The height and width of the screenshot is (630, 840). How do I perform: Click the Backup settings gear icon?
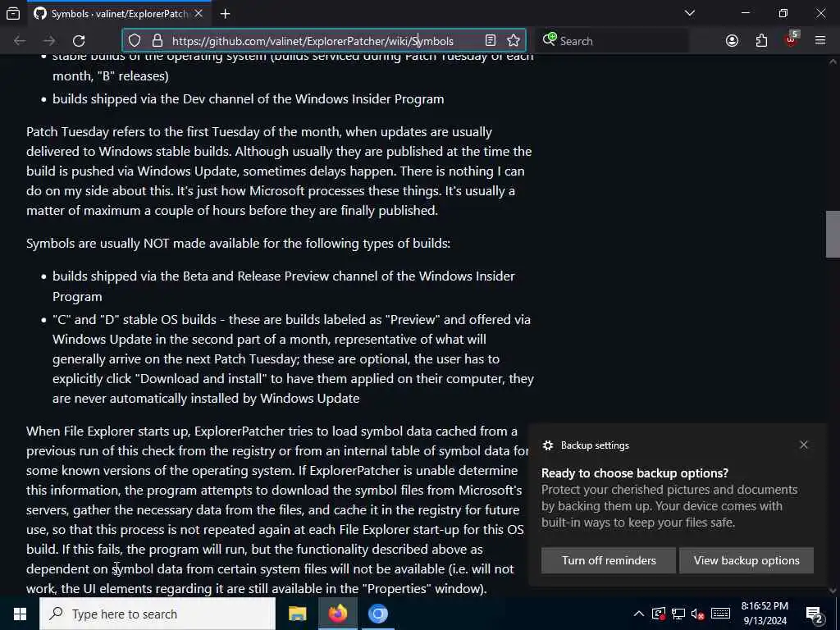tap(547, 445)
